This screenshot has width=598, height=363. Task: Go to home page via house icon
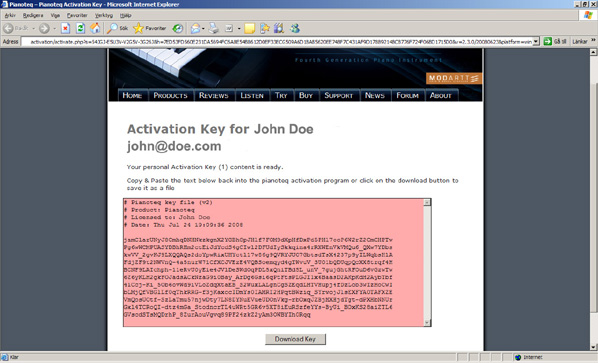(95, 28)
